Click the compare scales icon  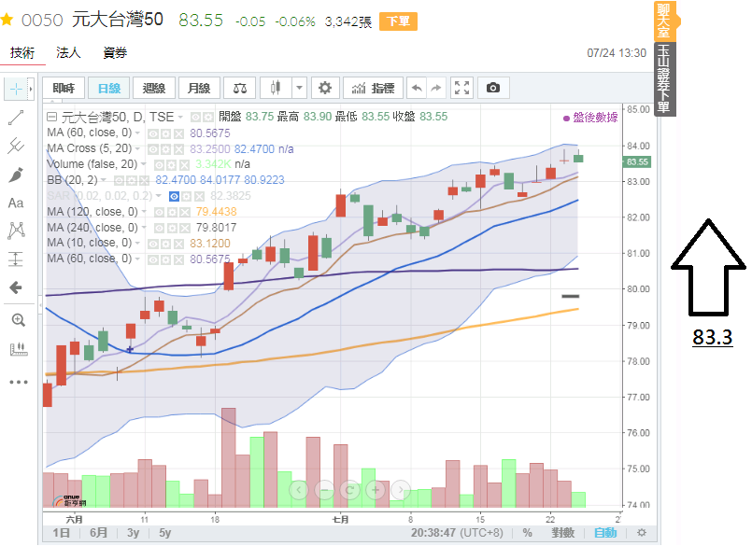pos(240,88)
